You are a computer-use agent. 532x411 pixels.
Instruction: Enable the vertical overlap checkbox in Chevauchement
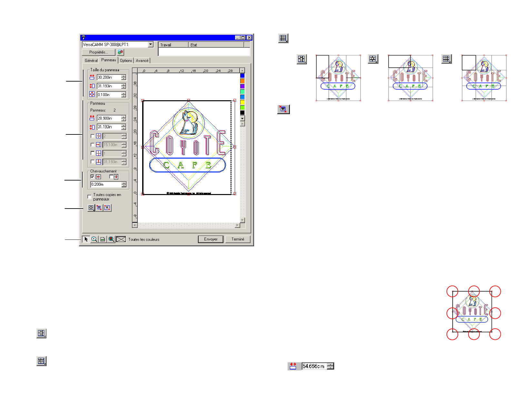(x=111, y=177)
